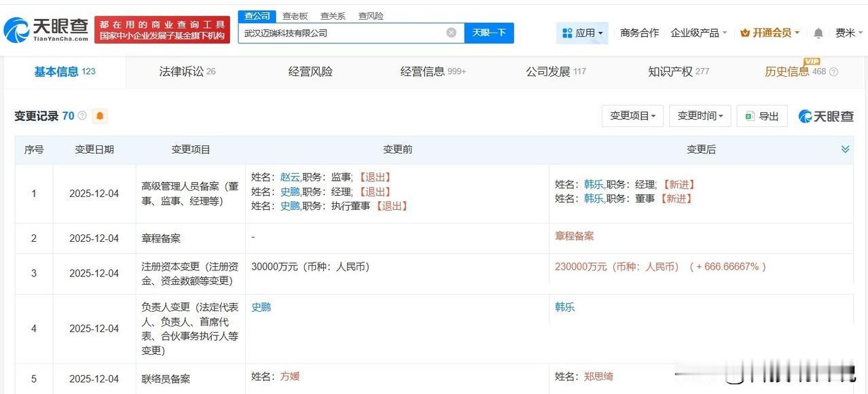This screenshot has width=868, height=394.
Task: Click the 联络员备案 item cell in row 5
Action: point(190,379)
